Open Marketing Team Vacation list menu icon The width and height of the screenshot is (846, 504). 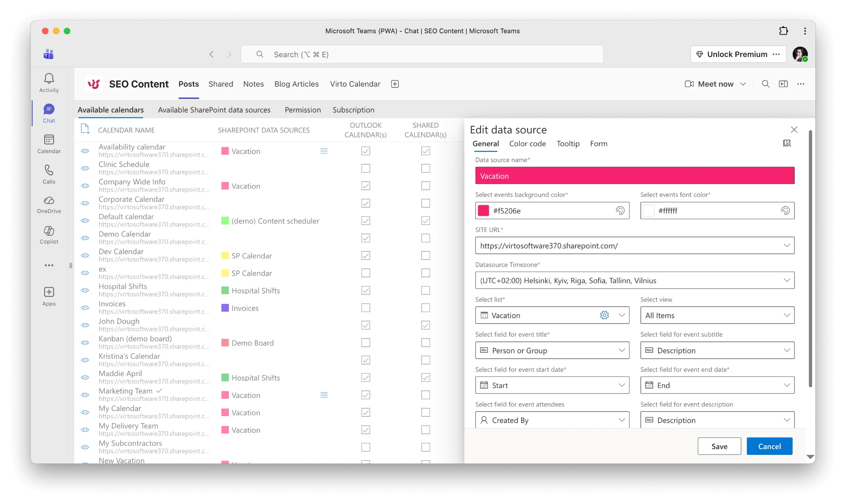tap(324, 395)
